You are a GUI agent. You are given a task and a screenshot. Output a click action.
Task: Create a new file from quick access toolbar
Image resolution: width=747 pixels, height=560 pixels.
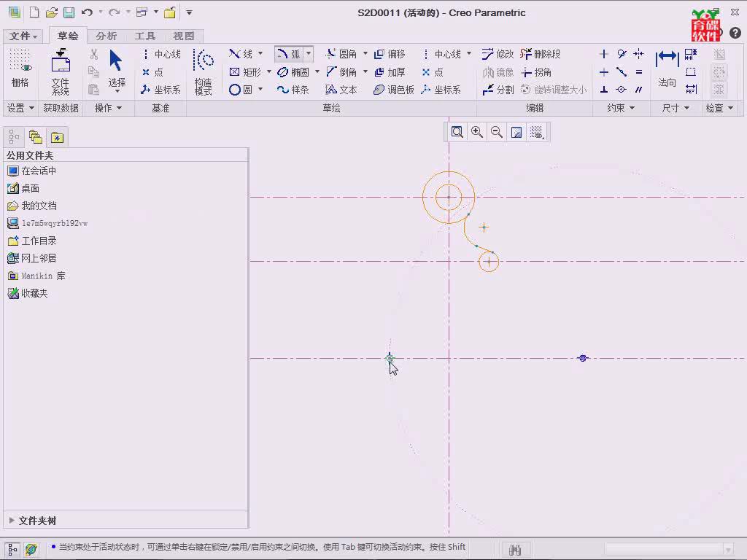click(x=34, y=12)
